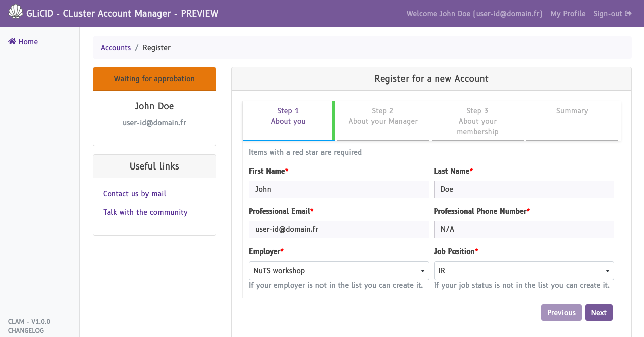This screenshot has height=337, width=644.
Task: Expand the Job Position dropdown
Action: pyautogui.click(x=523, y=271)
